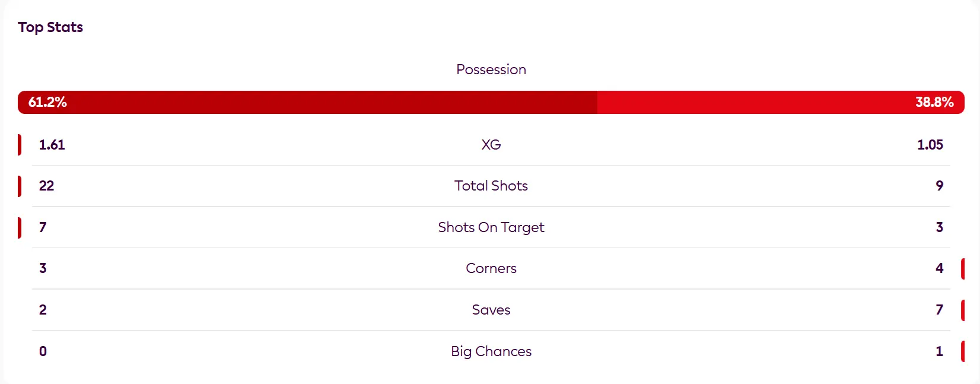Click the Shots On Target label

pyautogui.click(x=491, y=227)
